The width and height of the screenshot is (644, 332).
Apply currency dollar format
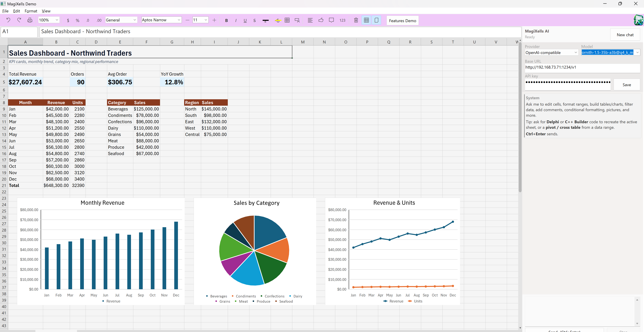tap(68, 20)
